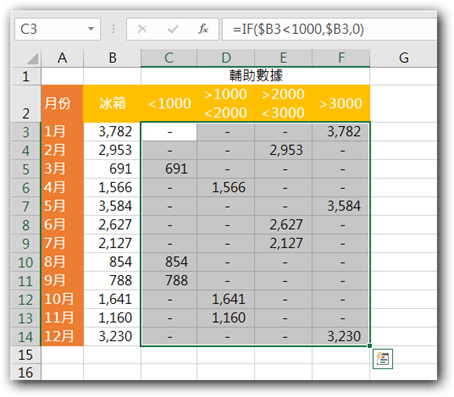454x397 pixels.
Task: Click the Name Box showing C3
Action: pos(57,29)
